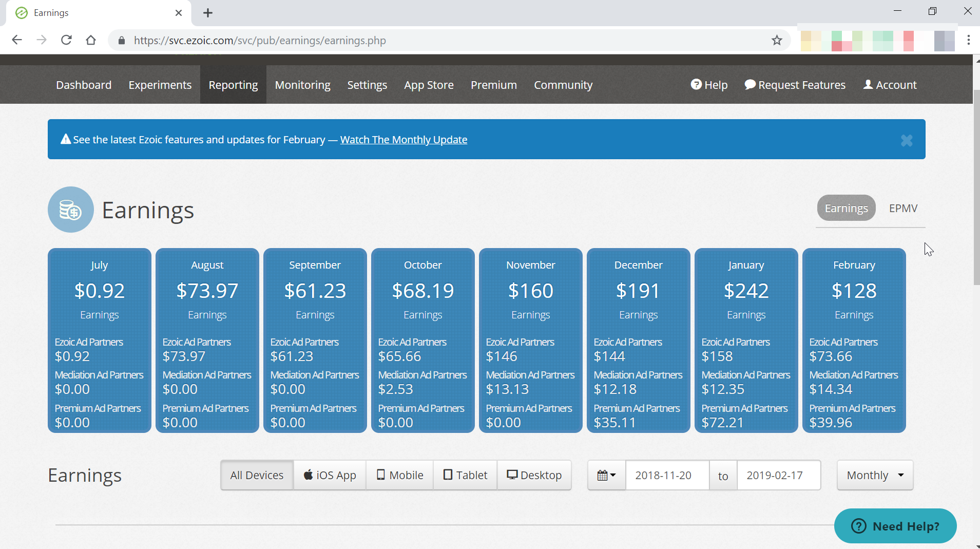
Task: Select the January $242 earnings card
Action: [746, 340]
